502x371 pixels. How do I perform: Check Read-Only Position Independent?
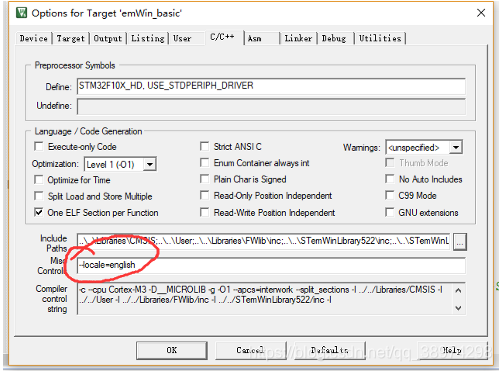pyautogui.click(x=204, y=195)
